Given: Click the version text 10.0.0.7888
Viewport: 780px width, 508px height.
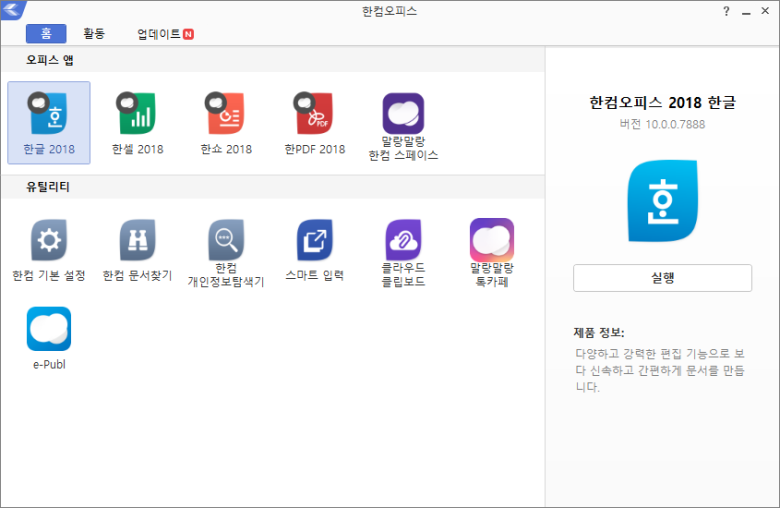Looking at the screenshot, I should 675,124.
